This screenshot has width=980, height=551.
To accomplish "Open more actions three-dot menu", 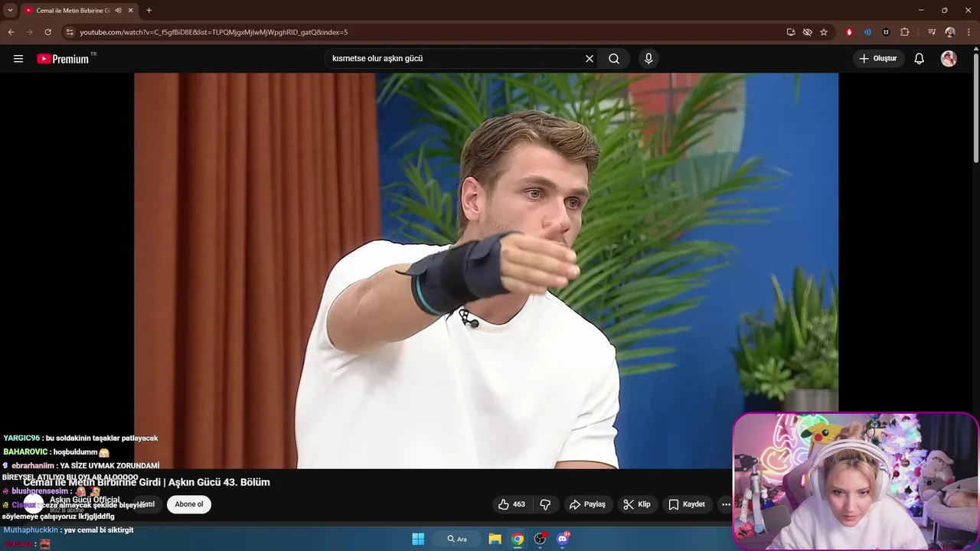I will point(726,504).
